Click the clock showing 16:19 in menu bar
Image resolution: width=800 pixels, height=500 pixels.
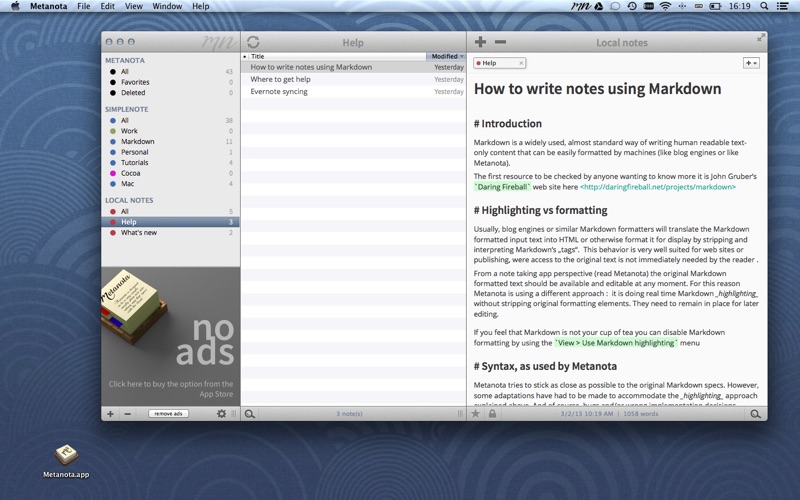(x=740, y=6)
